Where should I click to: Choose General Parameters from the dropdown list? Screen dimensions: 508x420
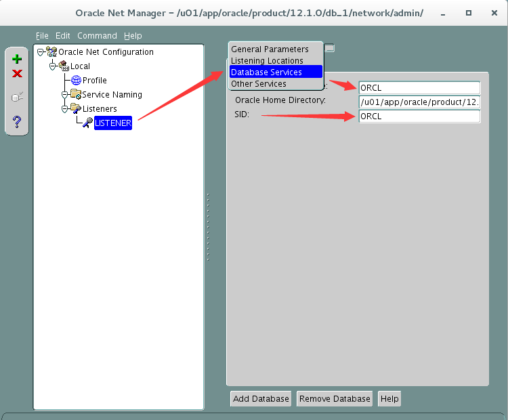[x=276, y=49]
